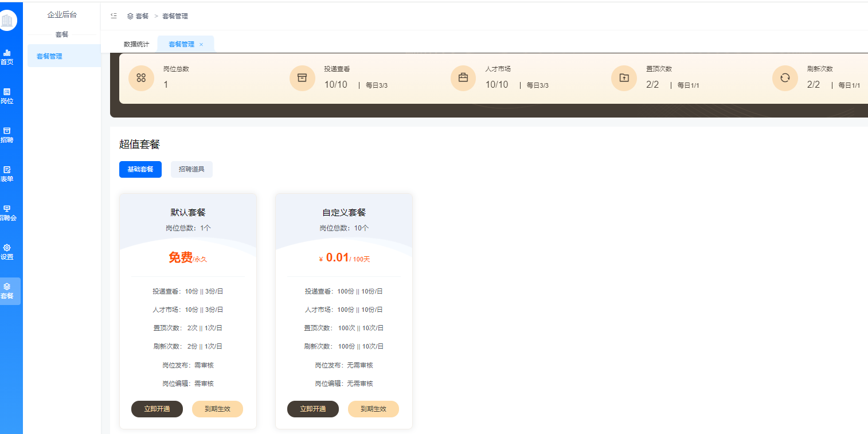Open 招聘 sidebar section
Screen dimensions: 868x434
tap(7, 135)
